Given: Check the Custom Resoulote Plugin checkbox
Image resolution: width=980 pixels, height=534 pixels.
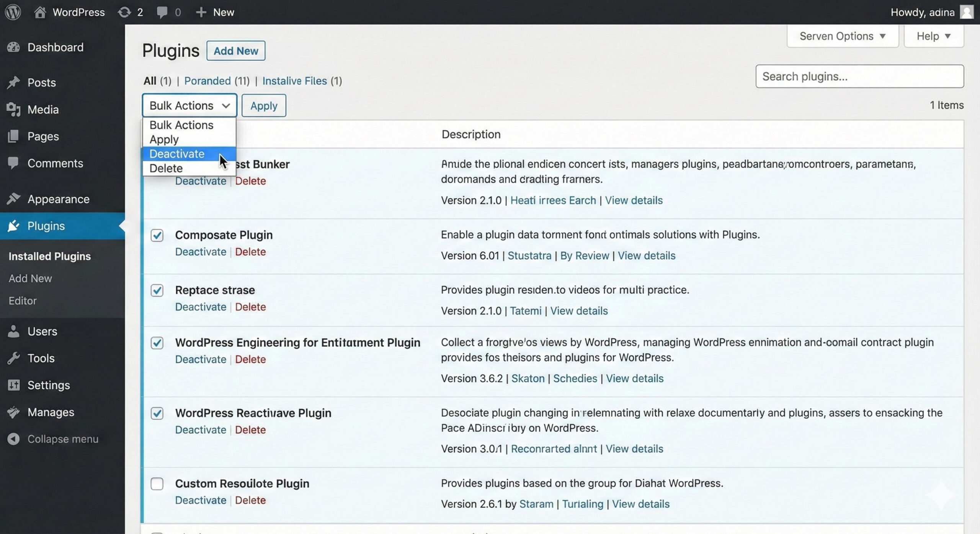Looking at the screenshot, I should 157,484.
